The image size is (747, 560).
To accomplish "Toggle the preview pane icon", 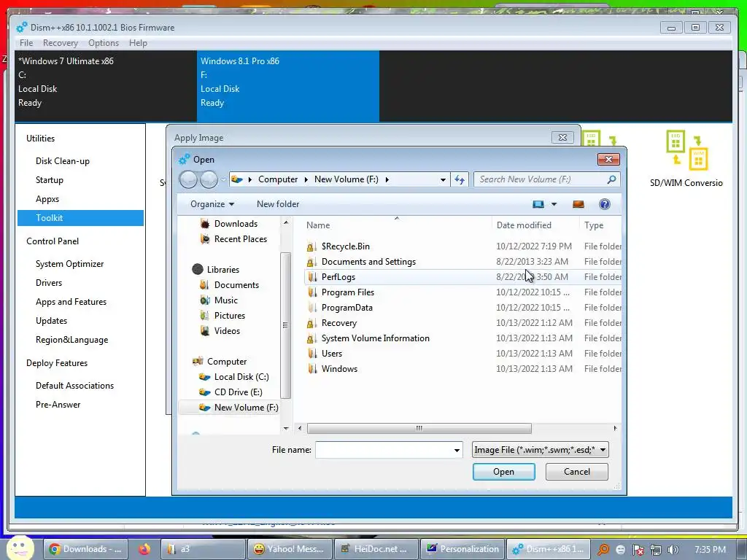I will [x=578, y=204].
